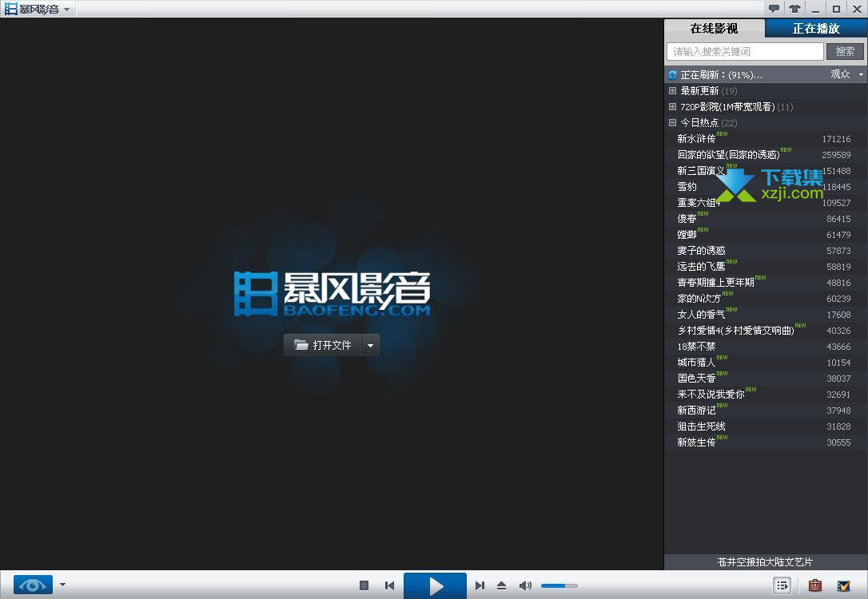
Task: Start playback with the big play button
Action: 435,585
